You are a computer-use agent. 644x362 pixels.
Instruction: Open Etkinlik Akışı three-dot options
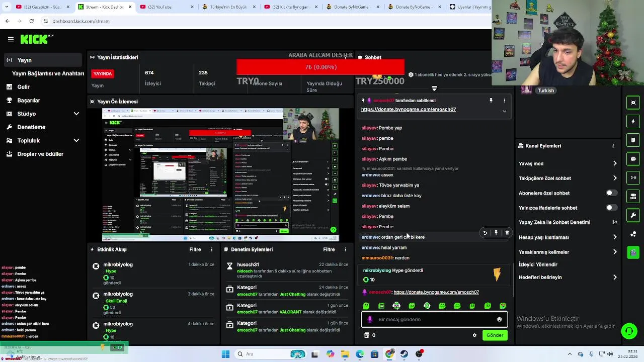pos(211,249)
